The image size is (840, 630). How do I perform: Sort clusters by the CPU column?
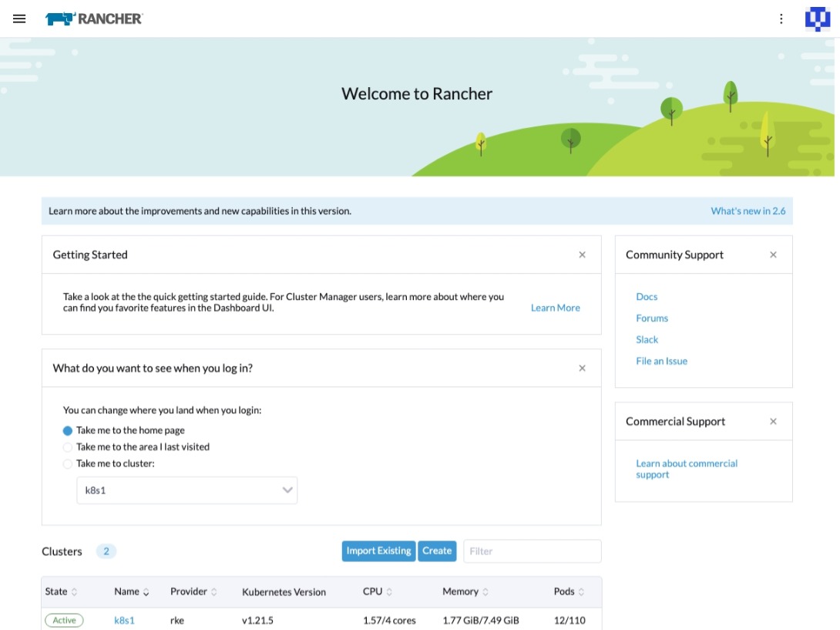point(377,591)
